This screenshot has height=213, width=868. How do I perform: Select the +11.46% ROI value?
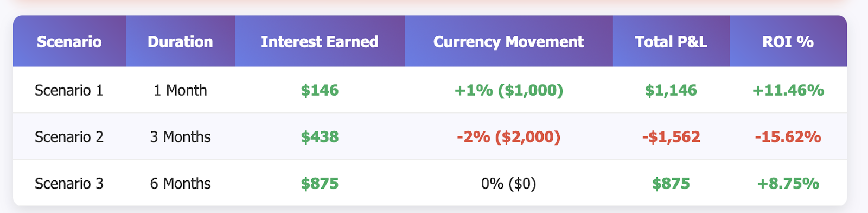tap(788, 90)
